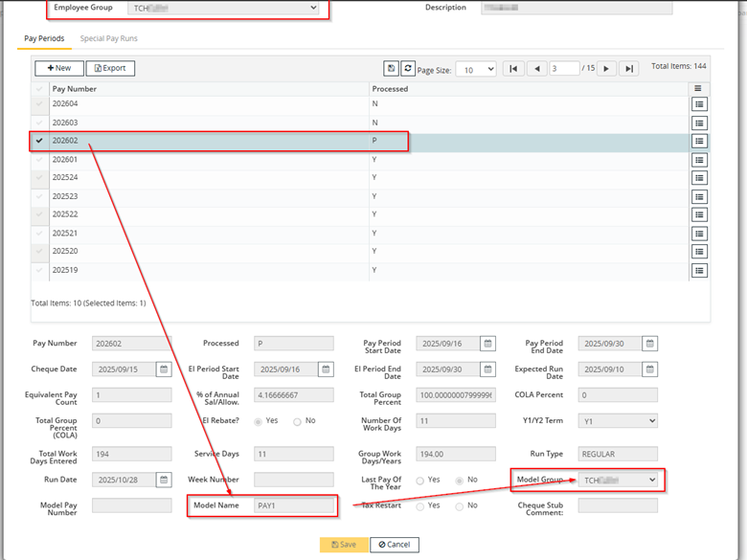Export the pay periods list
Viewport: 747px width, 560px height.
(110, 68)
